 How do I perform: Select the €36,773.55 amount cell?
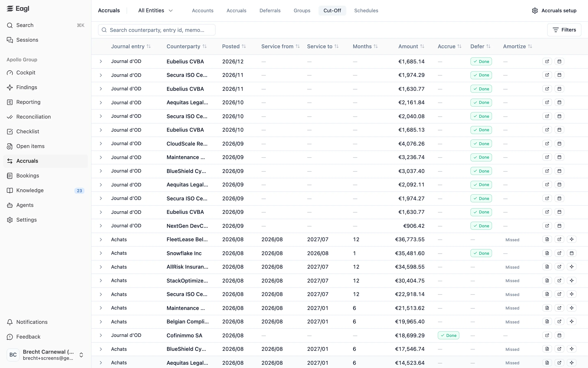click(410, 239)
